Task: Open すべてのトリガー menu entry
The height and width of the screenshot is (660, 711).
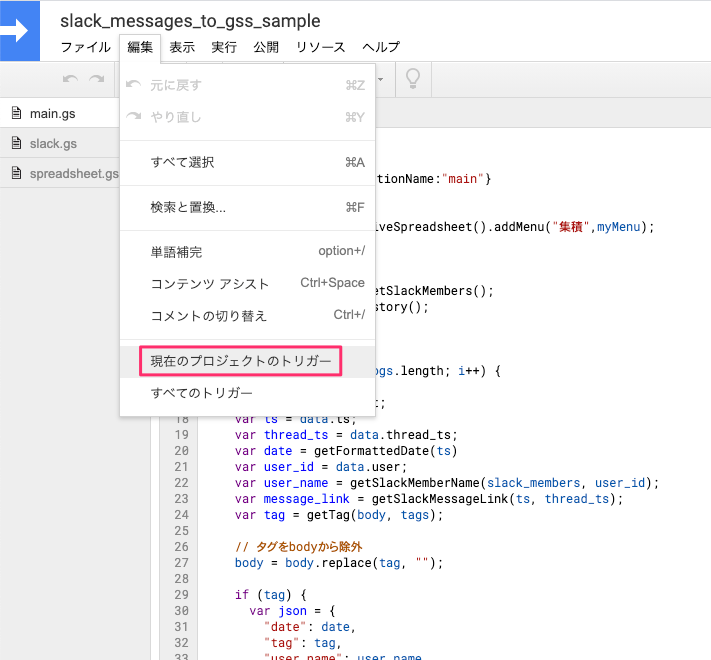Action: point(248,393)
